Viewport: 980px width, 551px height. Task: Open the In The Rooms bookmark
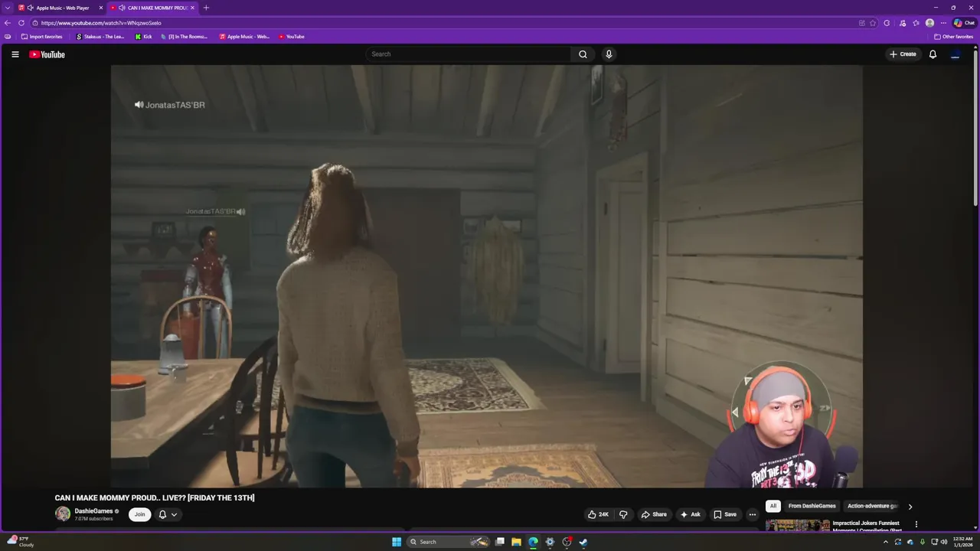(x=184, y=37)
